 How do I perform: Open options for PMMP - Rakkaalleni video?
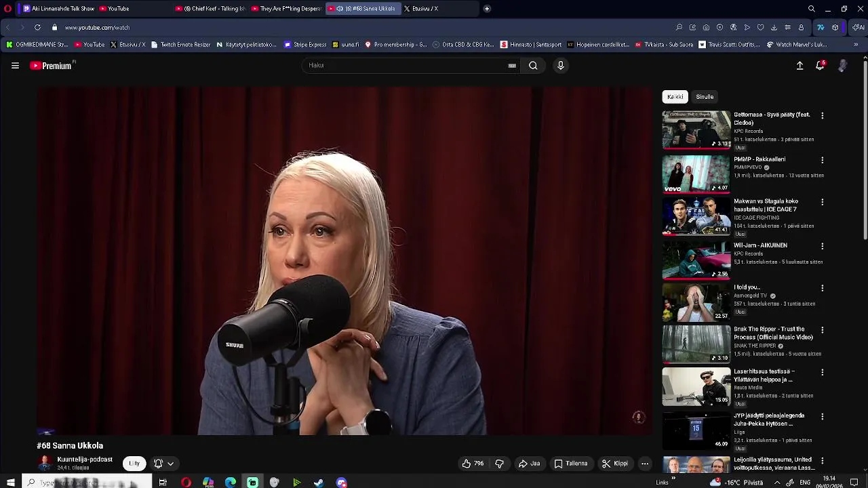822,161
